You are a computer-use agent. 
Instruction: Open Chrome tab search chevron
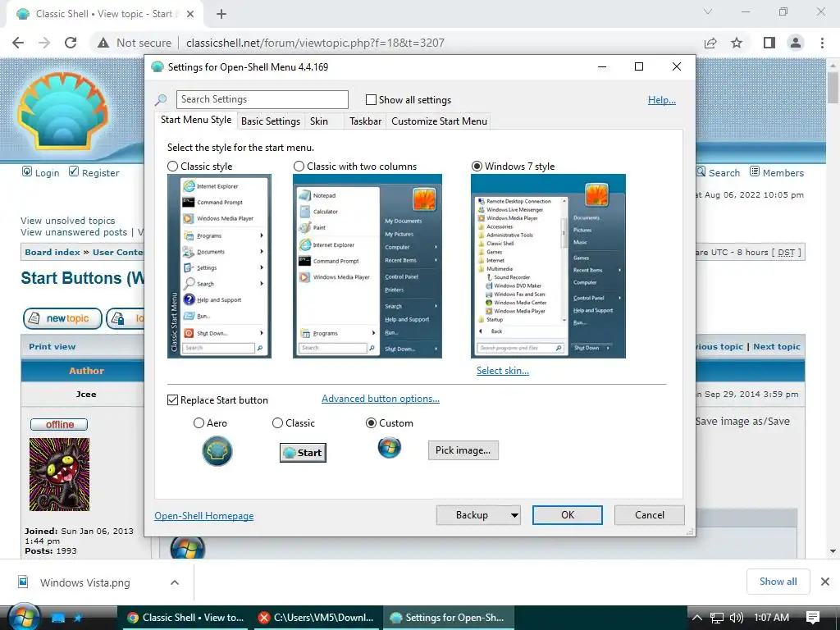(x=708, y=11)
